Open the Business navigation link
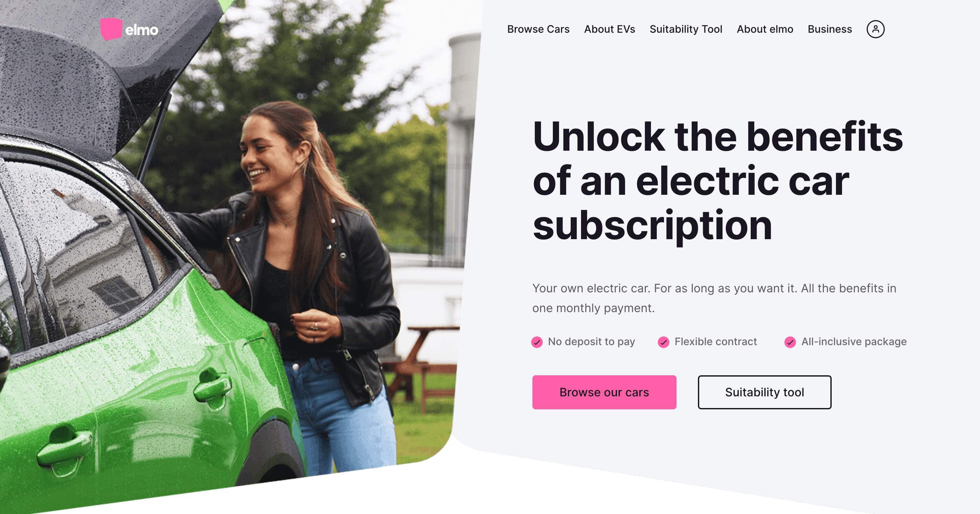Viewport: 980px width, 514px height. tap(830, 29)
